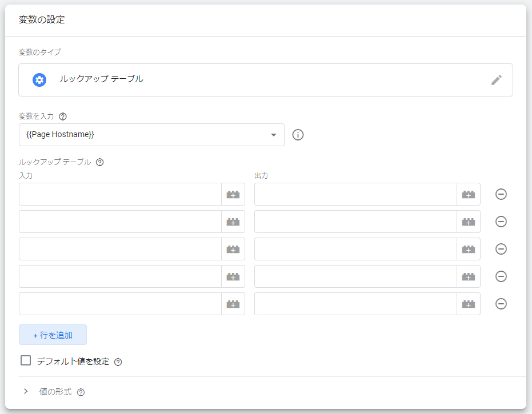Remove the first lookup table row
The image size is (532, 414).
click(501, 194)
